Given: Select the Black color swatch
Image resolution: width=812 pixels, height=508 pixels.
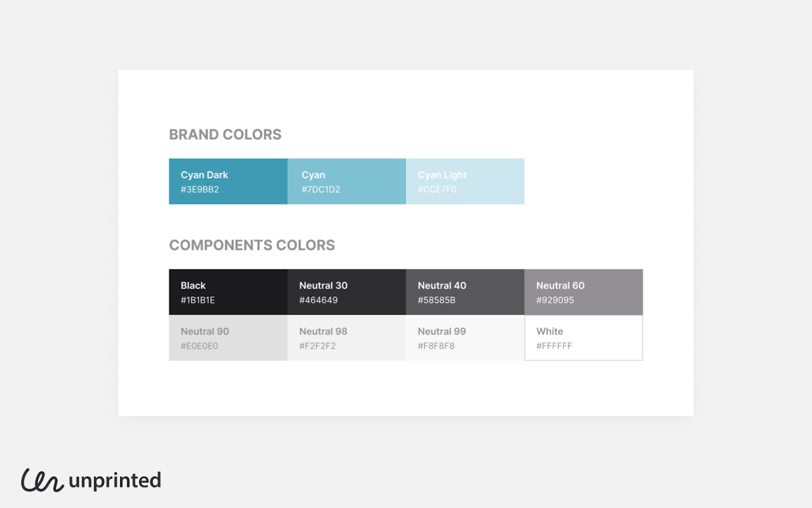Looking at the screenshot, I should [228, 292].
